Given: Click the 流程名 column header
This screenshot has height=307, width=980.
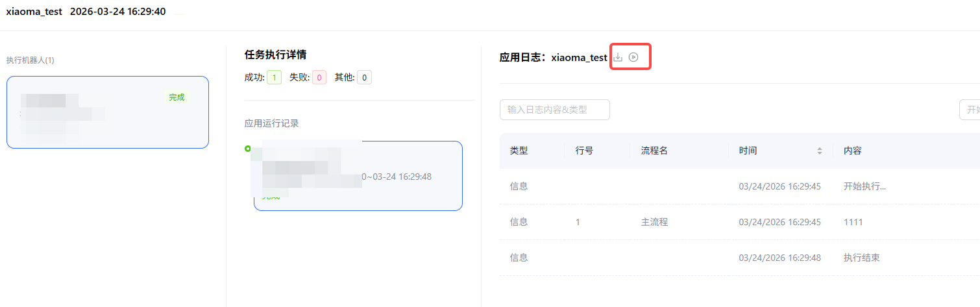Looking at the screenshot, I should click(x=654, y=151).
